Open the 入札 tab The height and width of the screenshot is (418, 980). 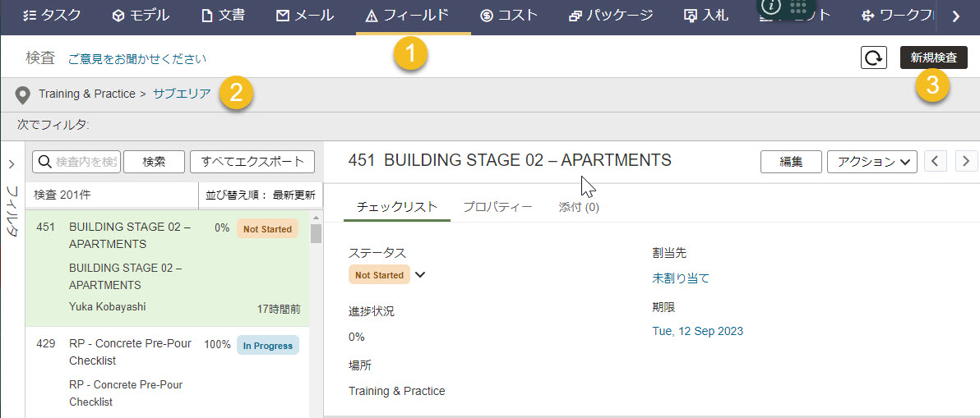[x=705, y=16]
